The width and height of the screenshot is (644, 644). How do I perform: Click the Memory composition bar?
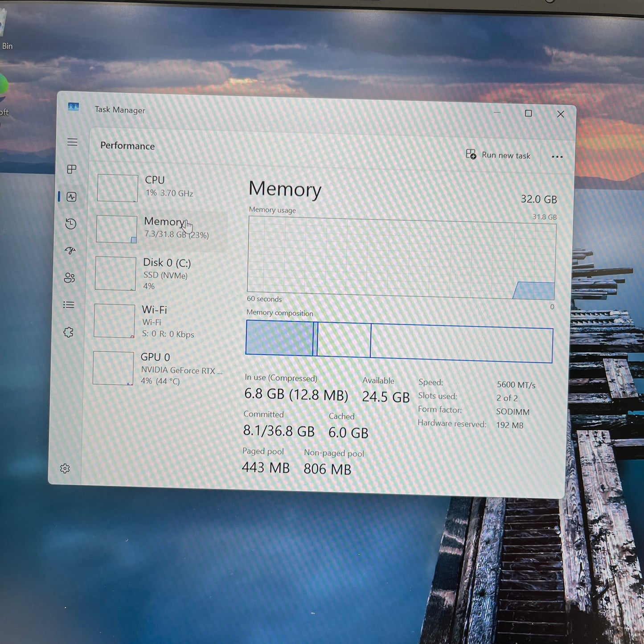point(399,342)
